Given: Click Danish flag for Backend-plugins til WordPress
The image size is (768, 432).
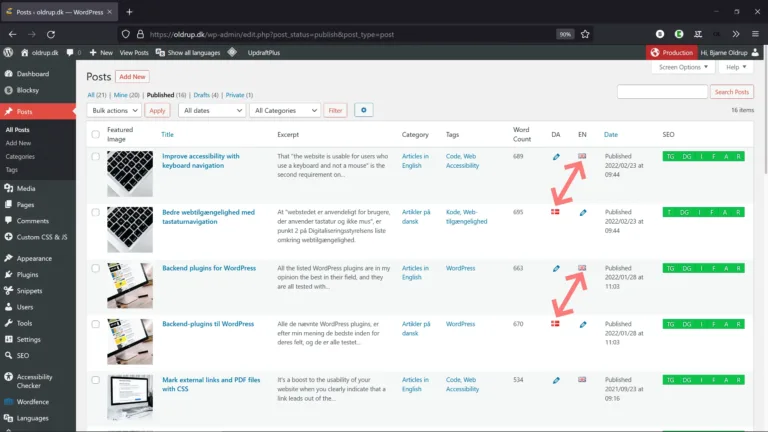Looking at the screenshot, I should (x=555, y=324).
